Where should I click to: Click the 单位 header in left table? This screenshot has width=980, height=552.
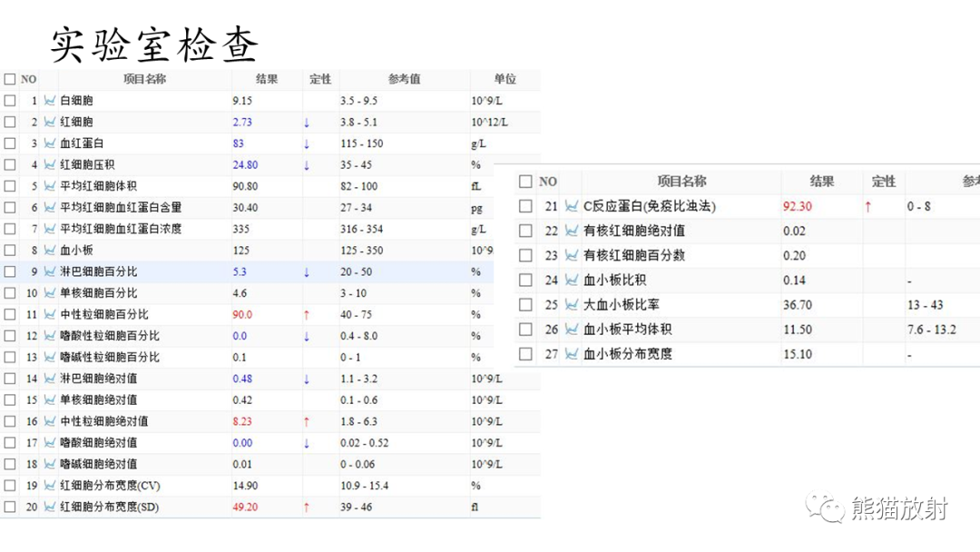505,79
